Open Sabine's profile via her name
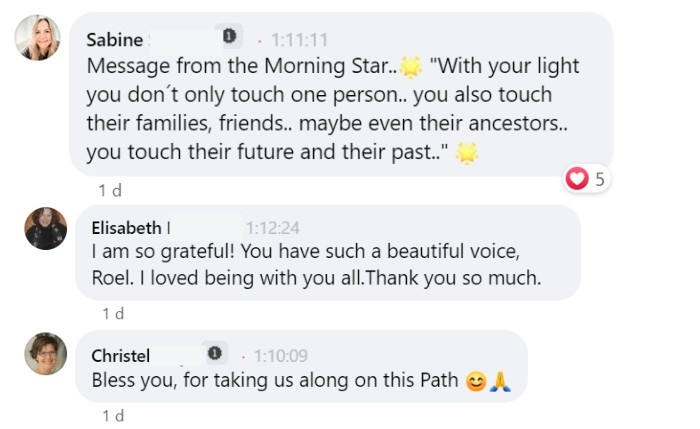This screenshot has width=700, height=429. coord(114,40)
